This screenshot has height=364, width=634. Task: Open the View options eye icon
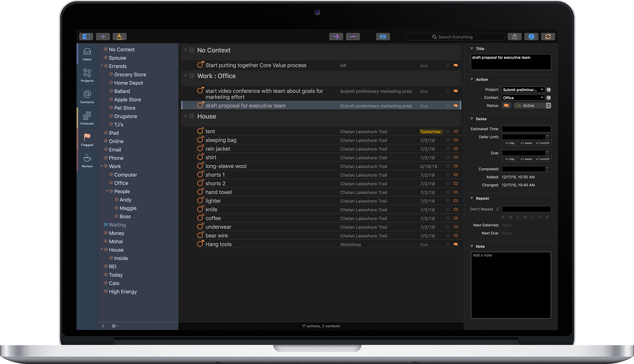click(x=383, y=37)
